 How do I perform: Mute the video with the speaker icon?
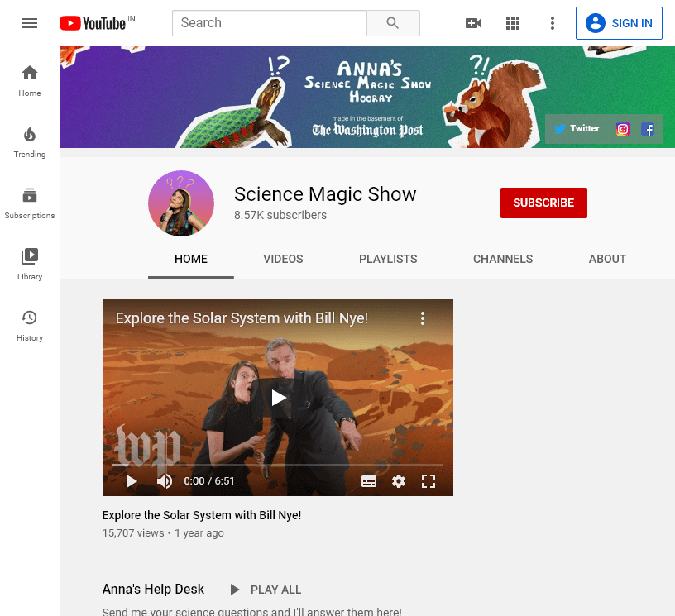point(165,481)
